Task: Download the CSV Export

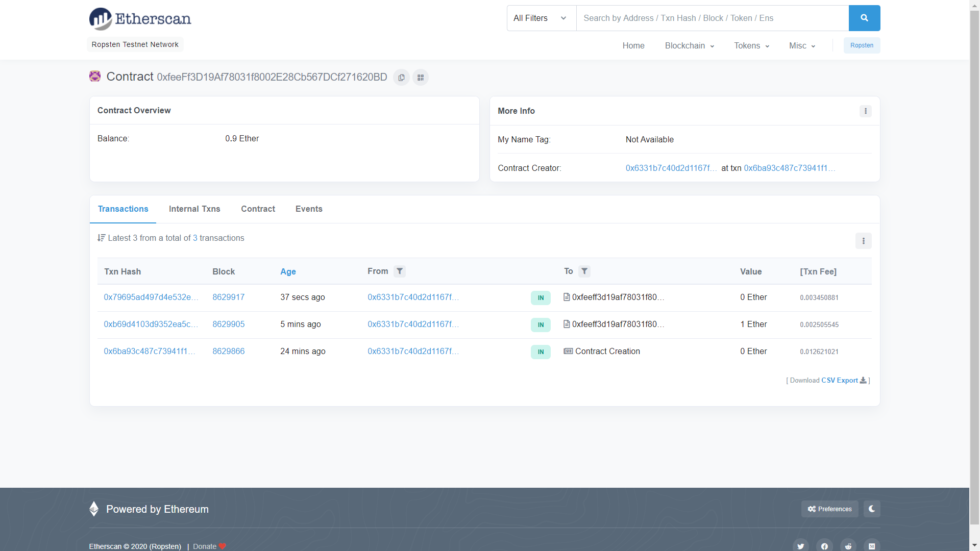Action: click(x=840, y=380)
